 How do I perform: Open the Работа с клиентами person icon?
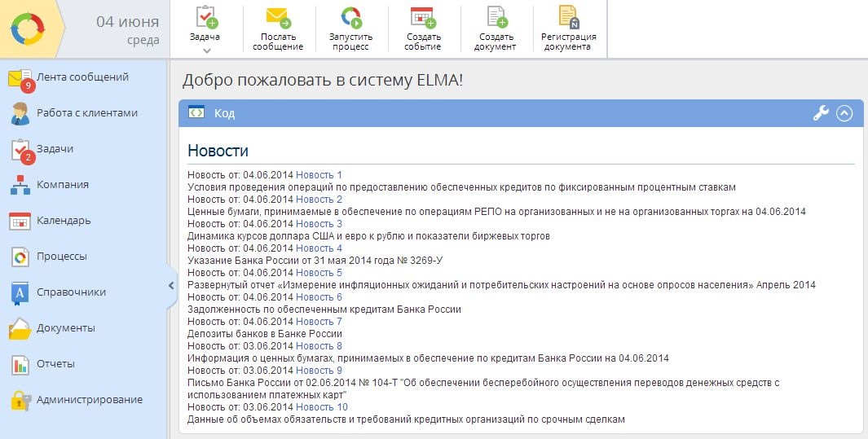pos(20,113)
